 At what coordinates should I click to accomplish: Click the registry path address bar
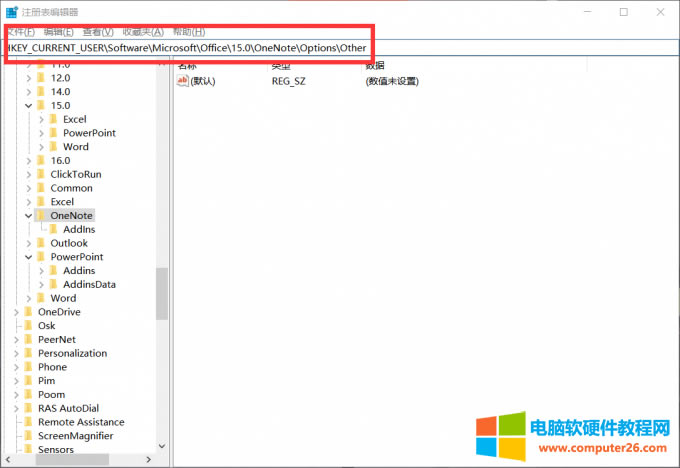point(340,48)
